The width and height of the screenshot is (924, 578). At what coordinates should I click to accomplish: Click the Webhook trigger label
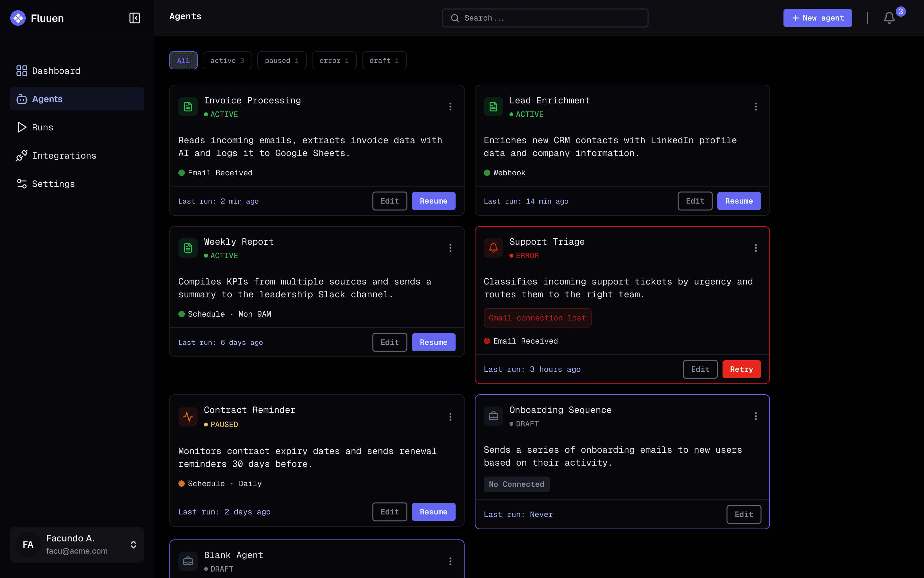pos(509,173)
